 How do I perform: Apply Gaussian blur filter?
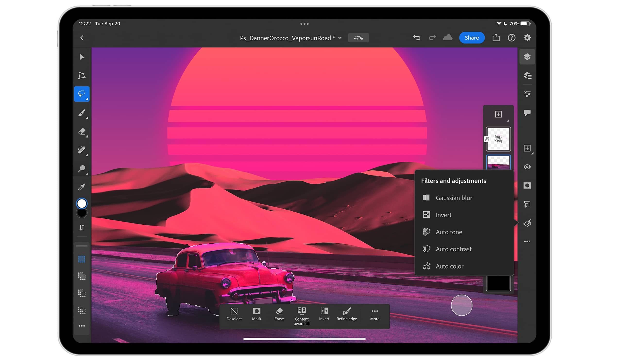coord(464,198)
